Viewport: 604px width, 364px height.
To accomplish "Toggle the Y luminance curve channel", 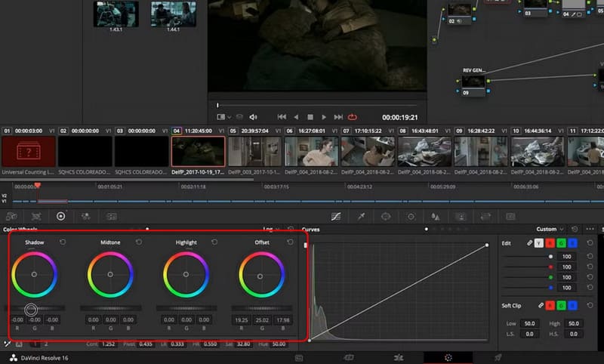I will pyautogui.click(x=539, y=243).
